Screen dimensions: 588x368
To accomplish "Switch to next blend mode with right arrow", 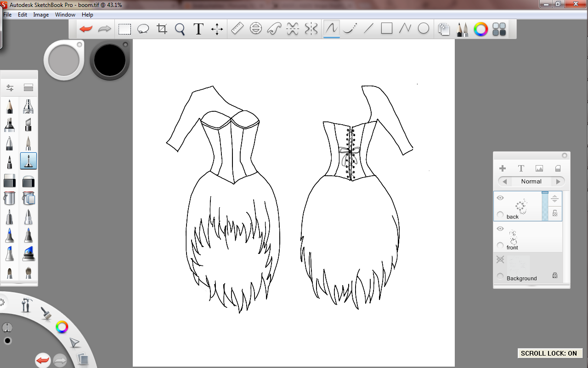I will point(558,182).
